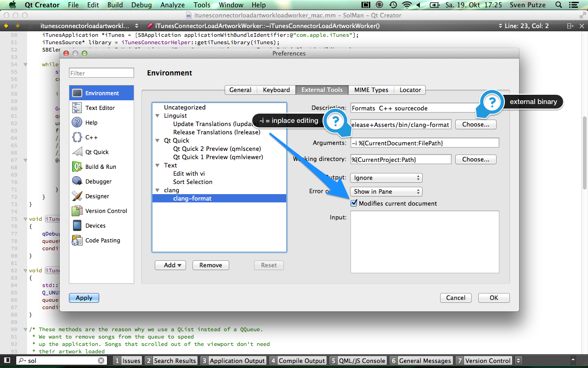Collapse the Linguist tree group
588x368 pixels.
(158, 115)
